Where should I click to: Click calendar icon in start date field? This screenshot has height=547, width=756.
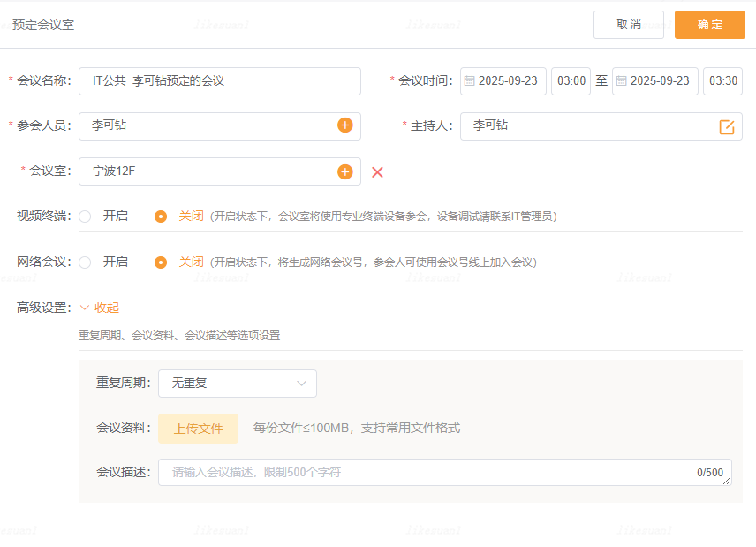coord(468,80)
